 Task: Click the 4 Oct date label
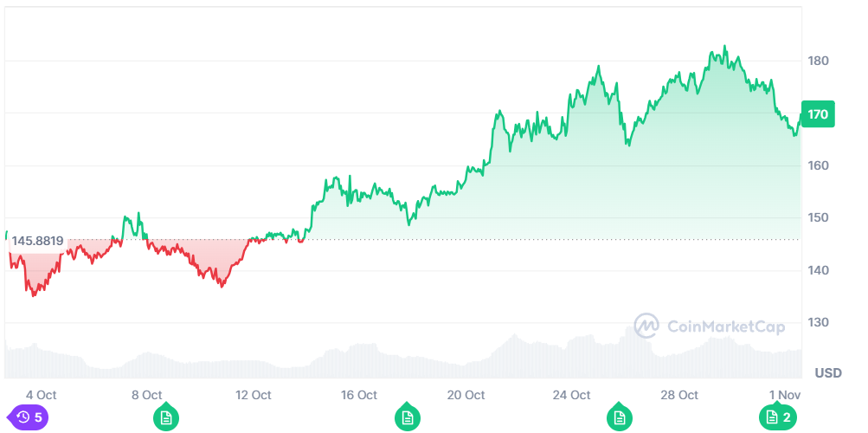coord(42,395)
